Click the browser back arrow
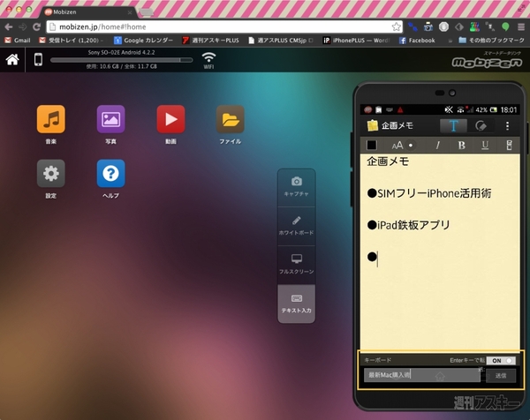Viewport: 530px width, 420px height. [9, 26]
